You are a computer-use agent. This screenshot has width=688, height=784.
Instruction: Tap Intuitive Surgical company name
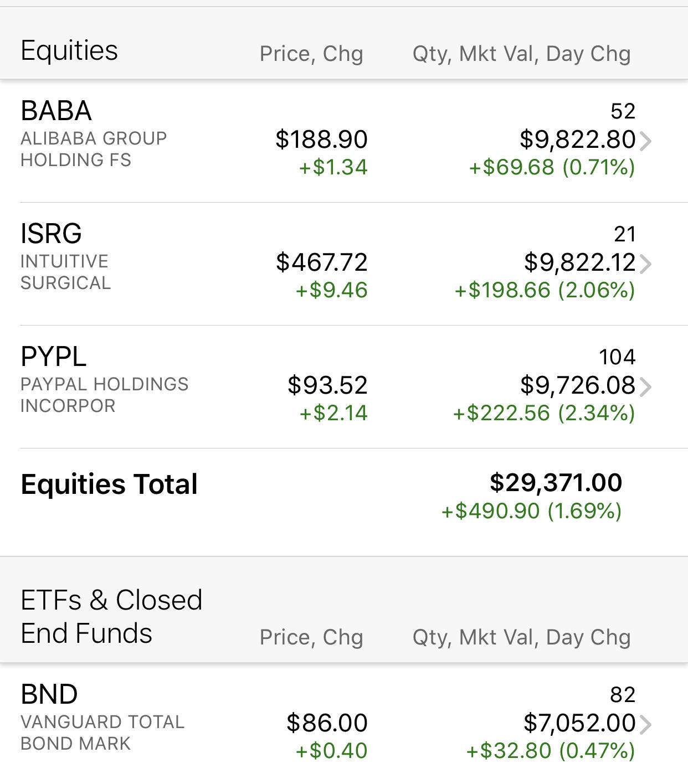point(65,272)
